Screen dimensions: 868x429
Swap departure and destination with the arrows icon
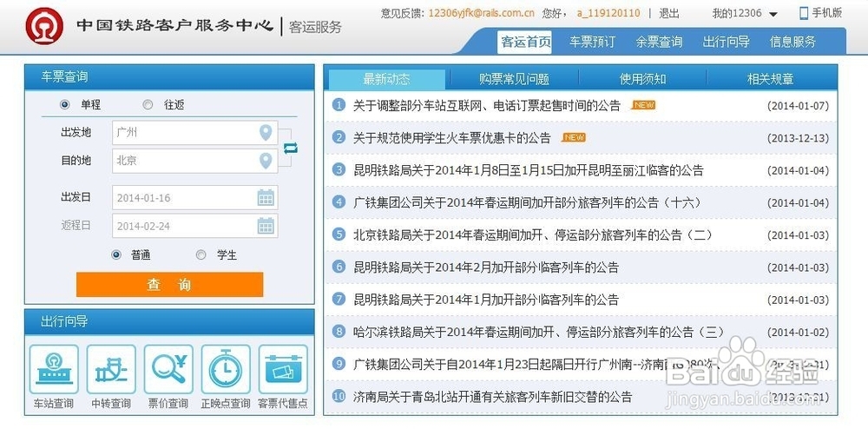(x=291, y=148)
